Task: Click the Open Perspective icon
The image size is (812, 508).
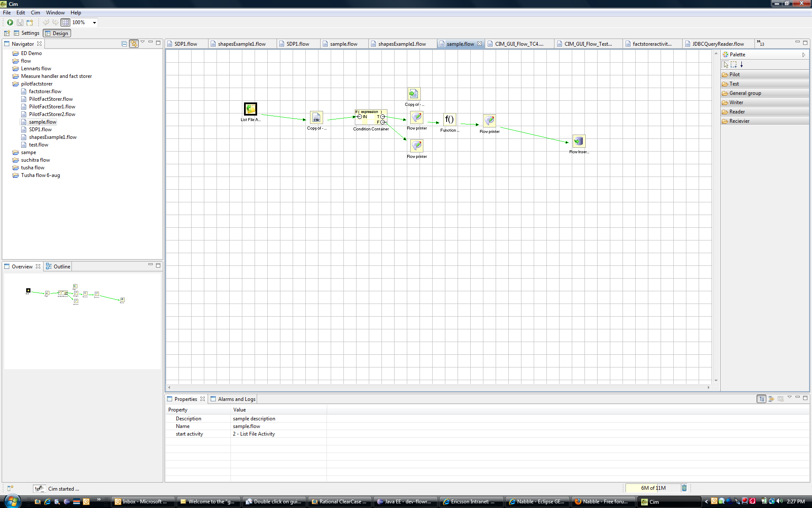Action: [x=7, y=33]
